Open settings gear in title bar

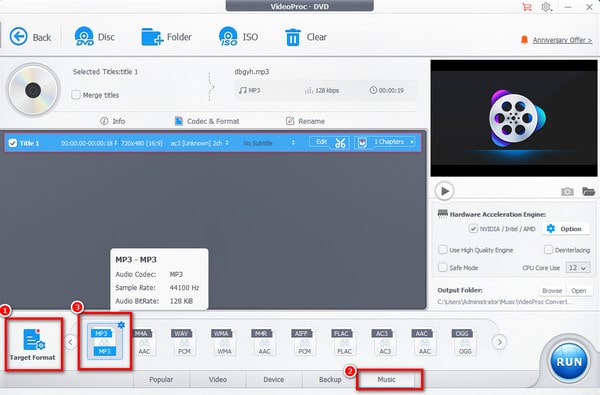[x=546, y=7]
